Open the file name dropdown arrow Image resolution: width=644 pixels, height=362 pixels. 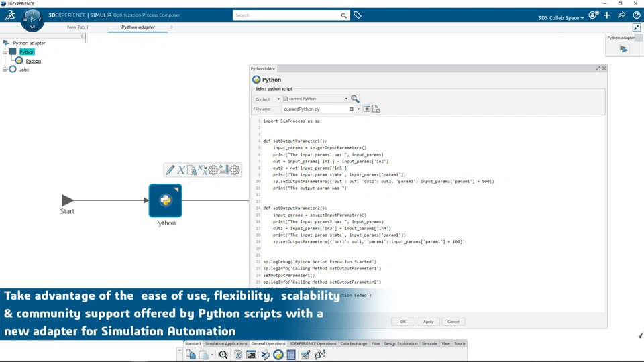tap(358, 109)
